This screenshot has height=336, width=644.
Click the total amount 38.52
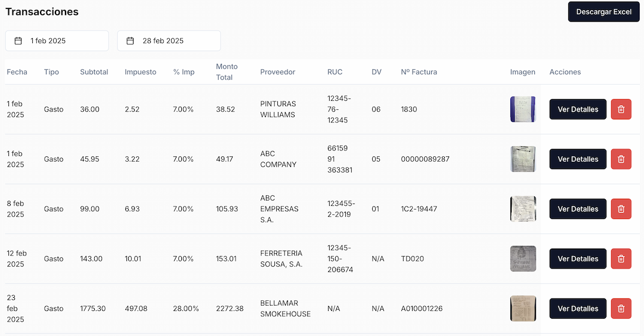(x=225, y=109)
